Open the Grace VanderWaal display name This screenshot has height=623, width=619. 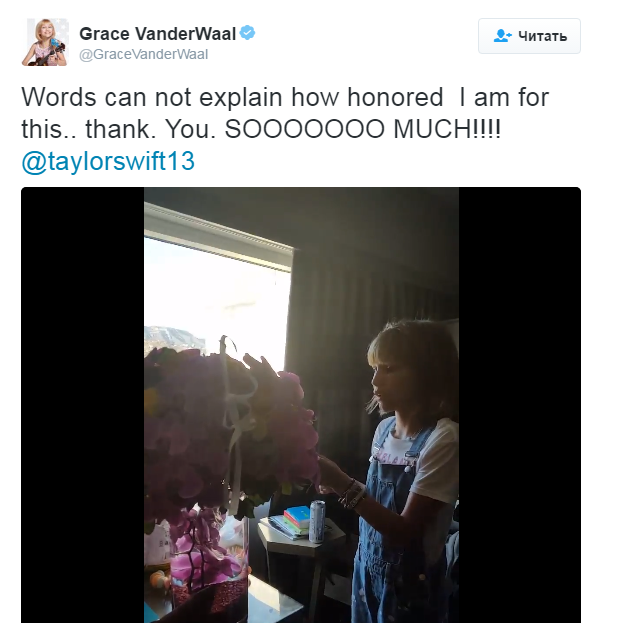pyautogui.click(x=158, y=34)
